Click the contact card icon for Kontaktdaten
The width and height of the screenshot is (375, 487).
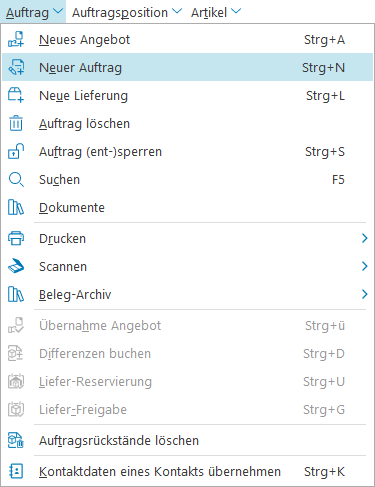16,471
